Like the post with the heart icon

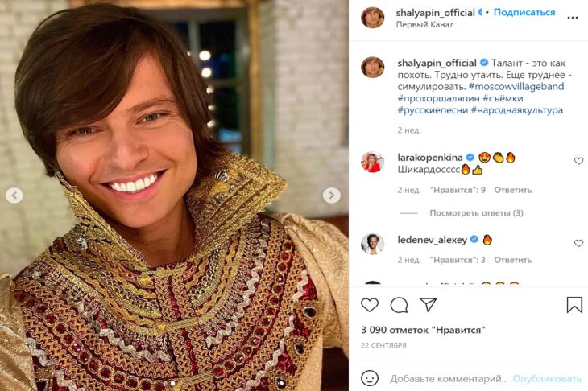(370, 305)
